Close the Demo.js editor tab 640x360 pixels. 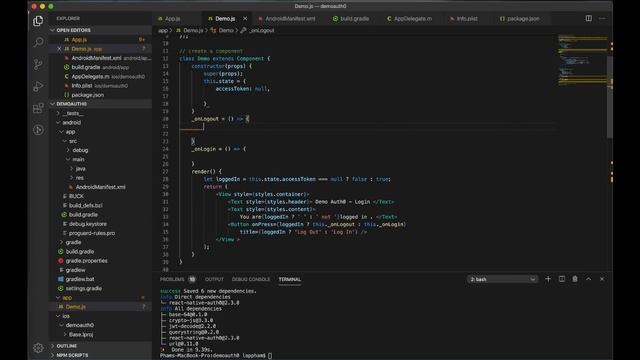click(x=245, y=19)
